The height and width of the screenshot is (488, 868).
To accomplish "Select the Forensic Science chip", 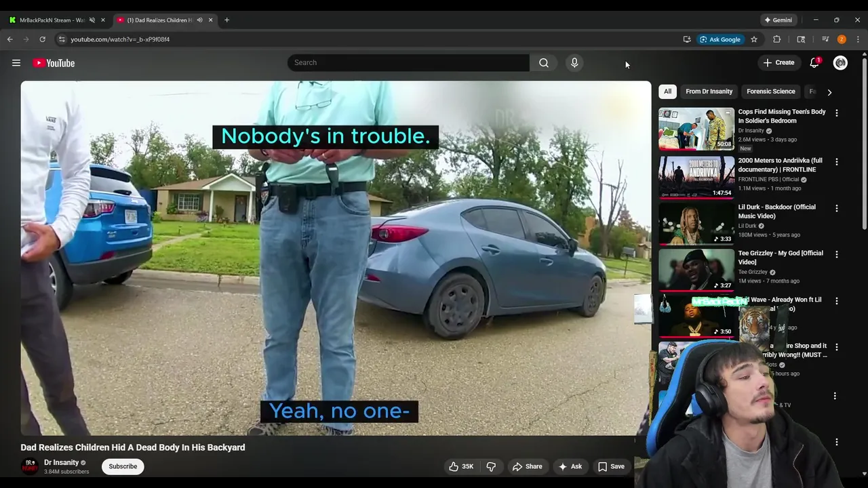I will 770,91.
